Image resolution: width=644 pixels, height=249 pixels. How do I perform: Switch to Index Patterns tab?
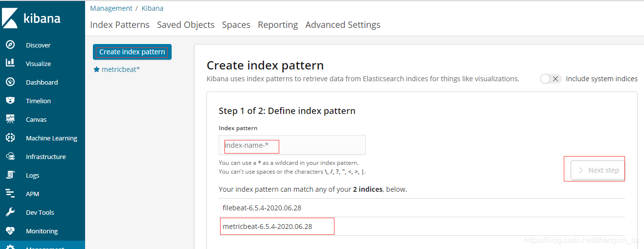(120, 25)
